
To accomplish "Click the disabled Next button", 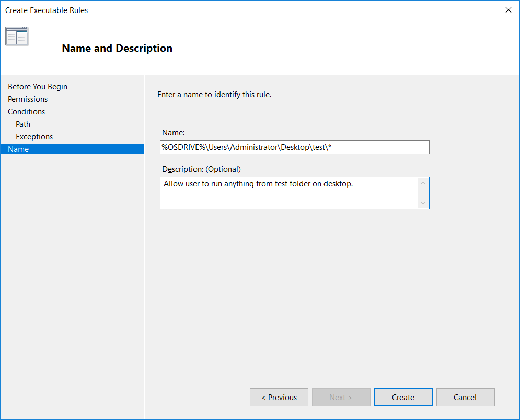I will (x=341, y=397).
